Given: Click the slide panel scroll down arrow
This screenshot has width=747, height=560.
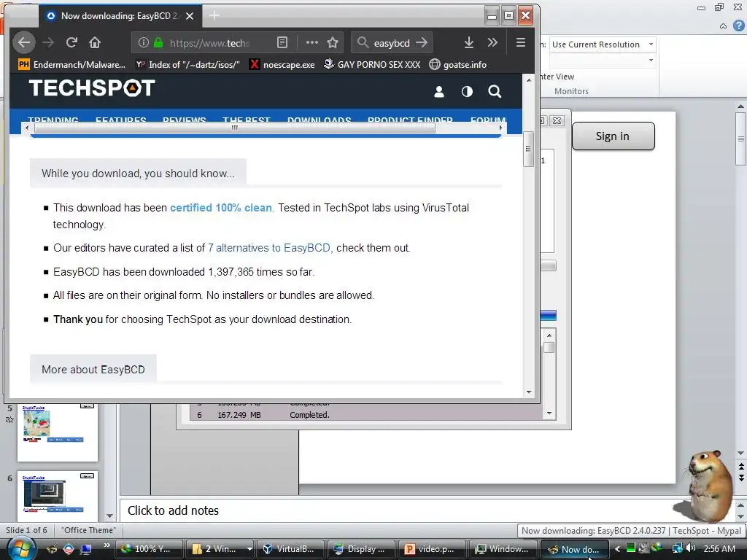Looking at the screenshot, I should 110,516.
